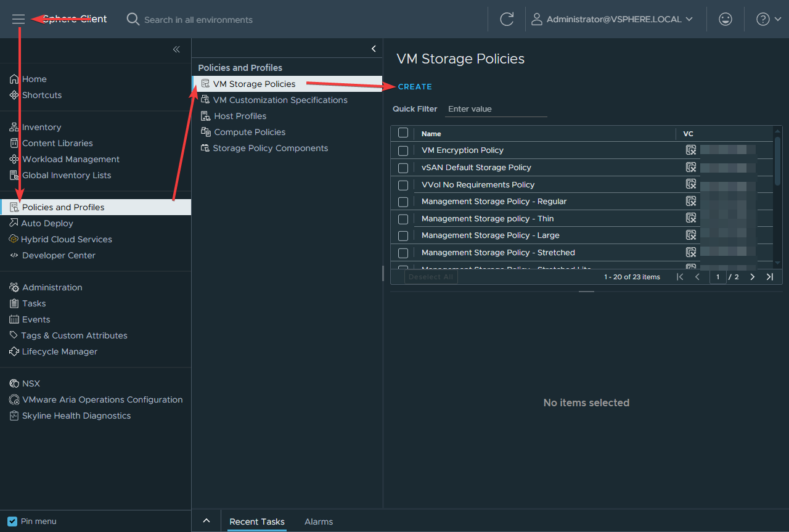The image size is (789, 532).
Task: Click the Lifecycle Manager icon in sidebar
Action: coord(14,352)
